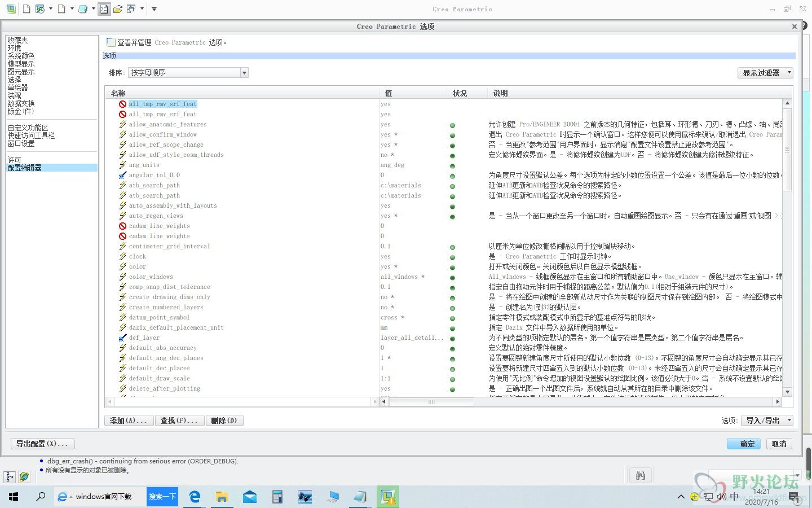Screen dimensions: 812x508
Task: Click the 添加(A)... button
Action: pos(128,421)
